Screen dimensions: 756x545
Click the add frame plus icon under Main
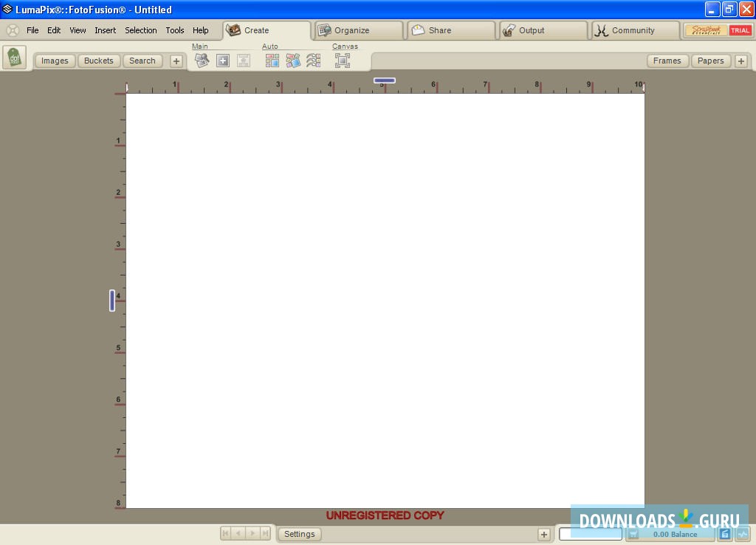pyautogui.click(x=223, y=61)
